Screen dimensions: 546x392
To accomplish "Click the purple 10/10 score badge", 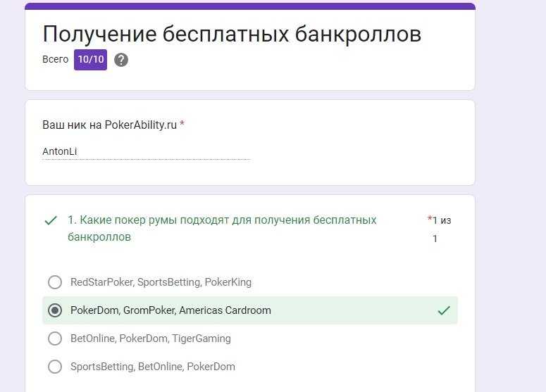I will [x=91, y=60].
